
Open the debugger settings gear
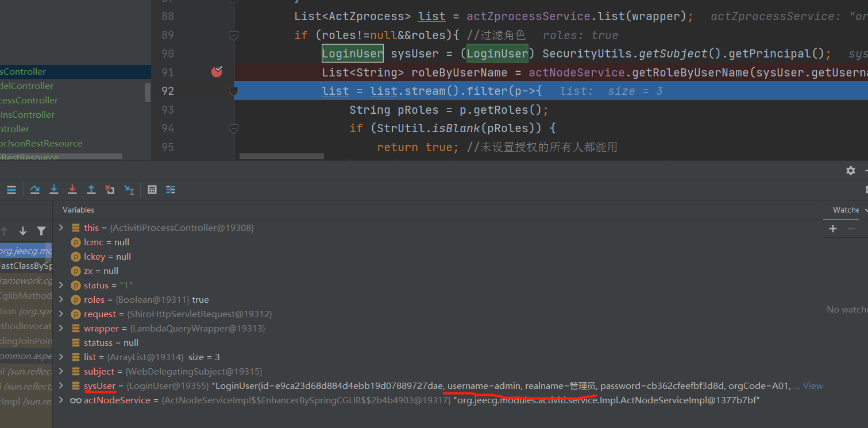pyautogui.click(x=850, y=171)
